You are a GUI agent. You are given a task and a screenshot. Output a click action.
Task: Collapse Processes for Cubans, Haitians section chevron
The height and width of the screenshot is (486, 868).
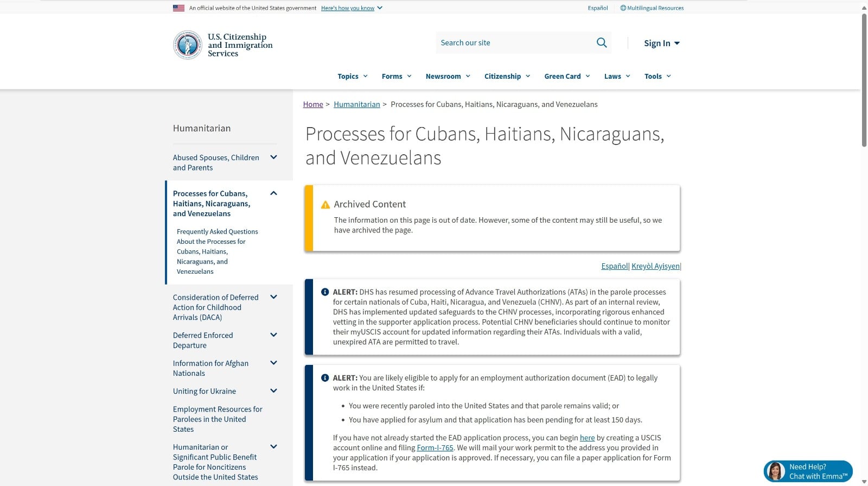click(x=273, y=193)
